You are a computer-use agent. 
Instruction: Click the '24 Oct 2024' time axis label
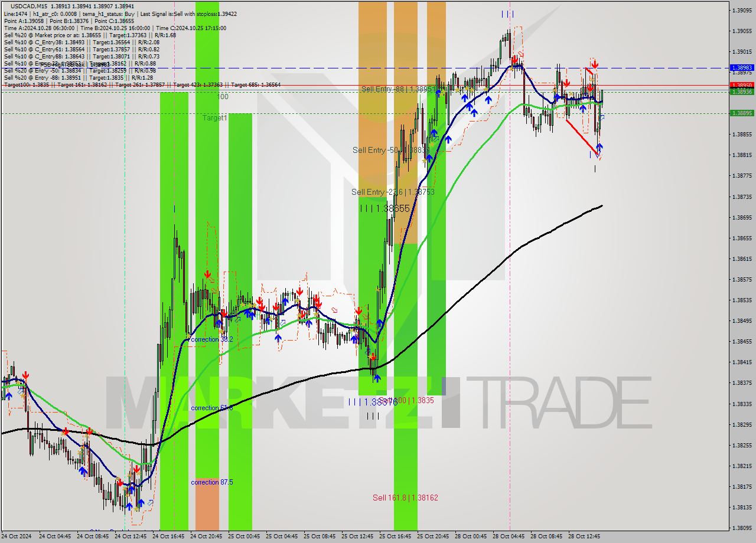click(x=17, y=537)
